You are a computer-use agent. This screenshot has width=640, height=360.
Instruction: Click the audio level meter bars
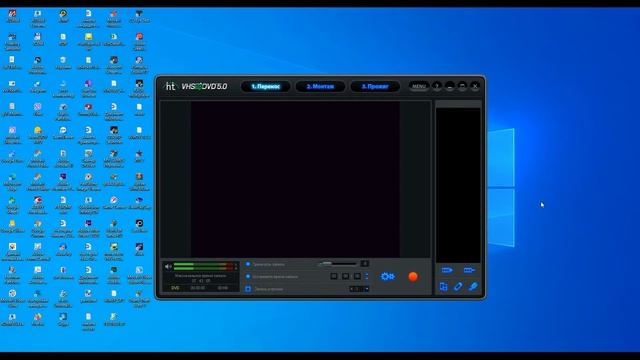point(204,266)
